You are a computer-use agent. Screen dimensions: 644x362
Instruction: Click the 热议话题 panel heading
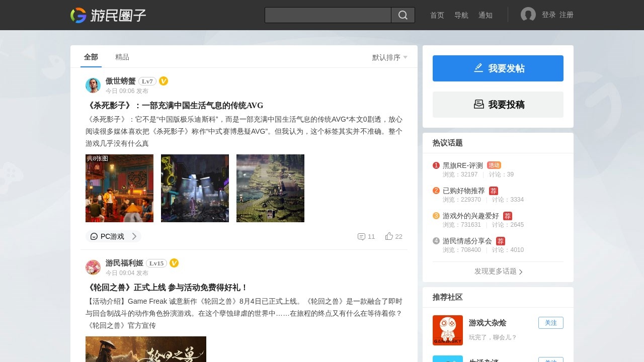(448, 143)
